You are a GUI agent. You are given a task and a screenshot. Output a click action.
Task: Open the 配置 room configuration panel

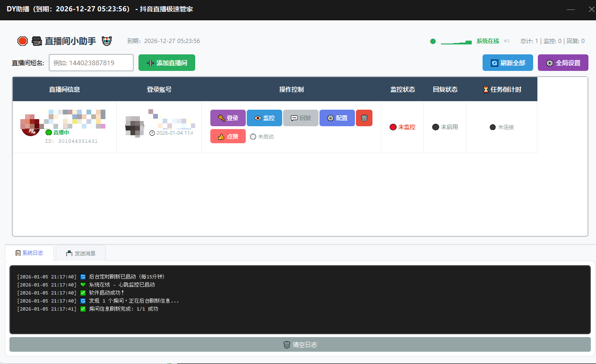click(x=337, y=118)
